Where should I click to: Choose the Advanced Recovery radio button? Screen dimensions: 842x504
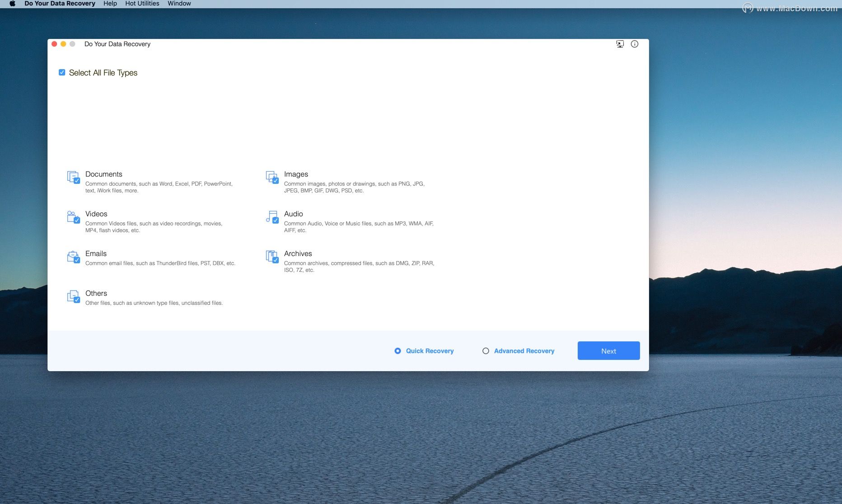486,351
